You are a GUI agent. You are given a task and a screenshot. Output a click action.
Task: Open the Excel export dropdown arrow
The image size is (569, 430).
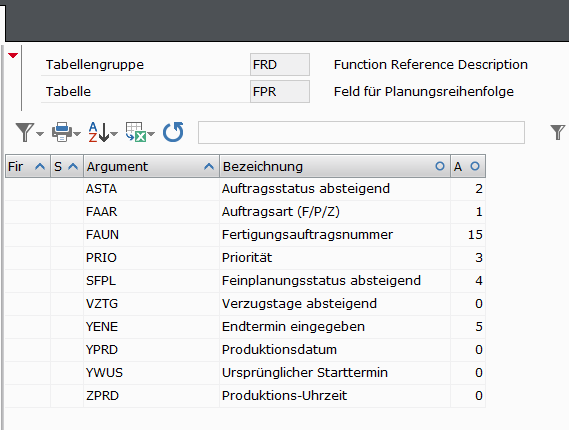pyautogui.click(x=151, y=134)
